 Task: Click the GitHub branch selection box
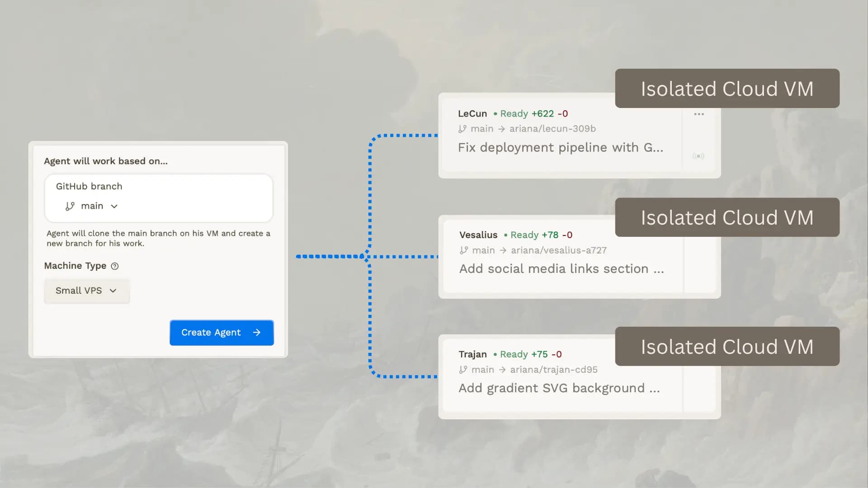(159, 198)
